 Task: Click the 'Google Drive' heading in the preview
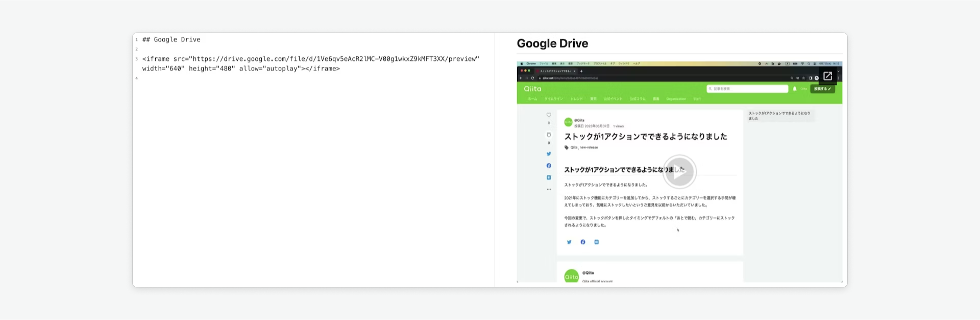click(552, 43)
